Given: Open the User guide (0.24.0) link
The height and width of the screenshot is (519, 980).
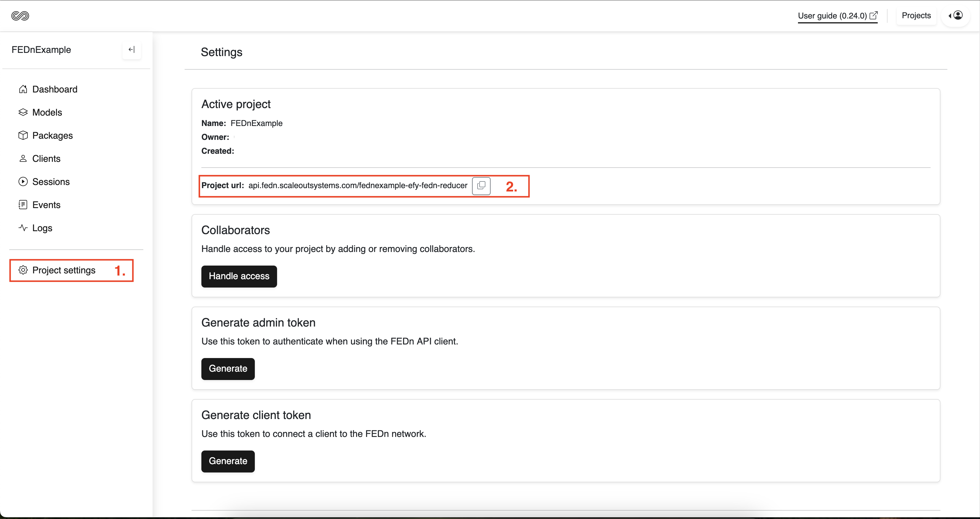Looking at the screenshot, I should click(x=838, y=16).
